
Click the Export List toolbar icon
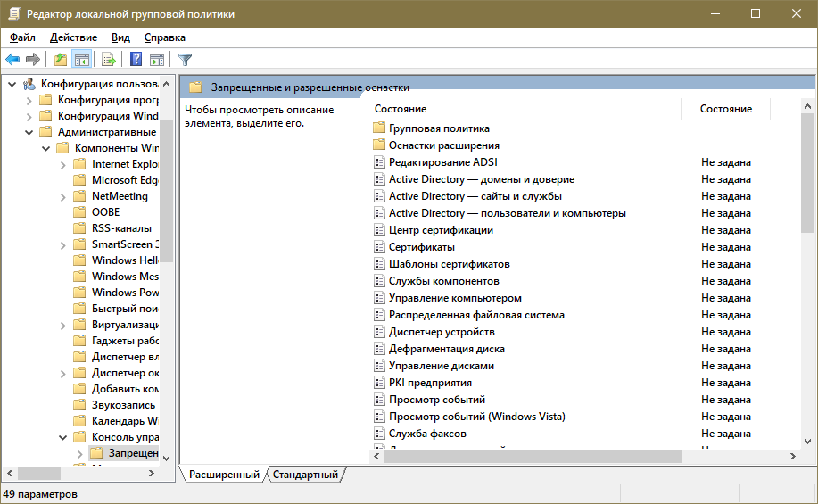coord(109,60)
